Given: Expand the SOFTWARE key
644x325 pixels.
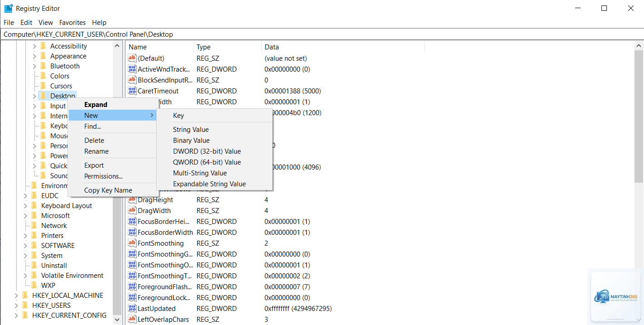Looking at the screenshot, I should 25,246.
